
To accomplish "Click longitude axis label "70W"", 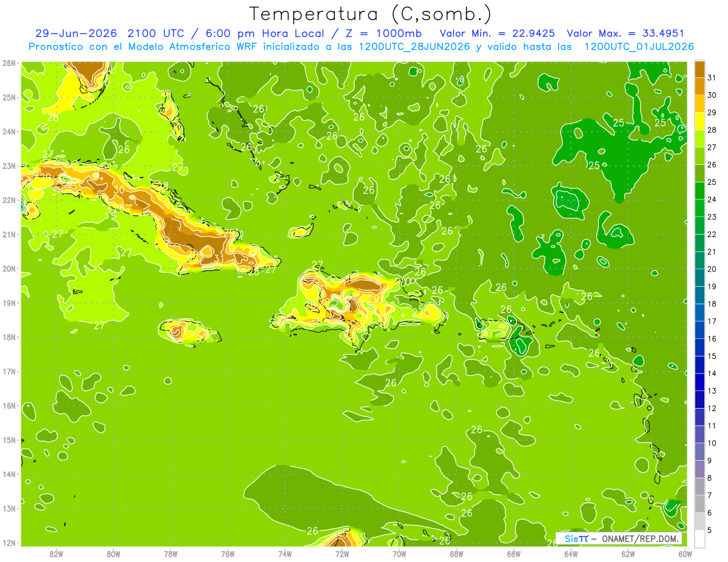I will (x=399, y=554).
